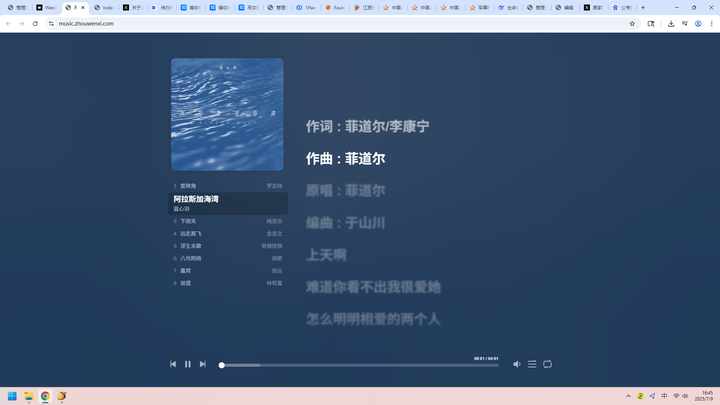The height and width of the screenshot is (405, 720).
Task: Click the song progress bar handle
Action: tap(221, 365)
